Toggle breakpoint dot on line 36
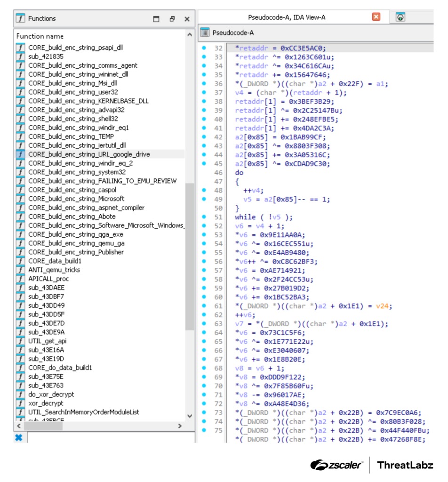The height and width of the screenshot is (482, 448). tap(204, 84)
